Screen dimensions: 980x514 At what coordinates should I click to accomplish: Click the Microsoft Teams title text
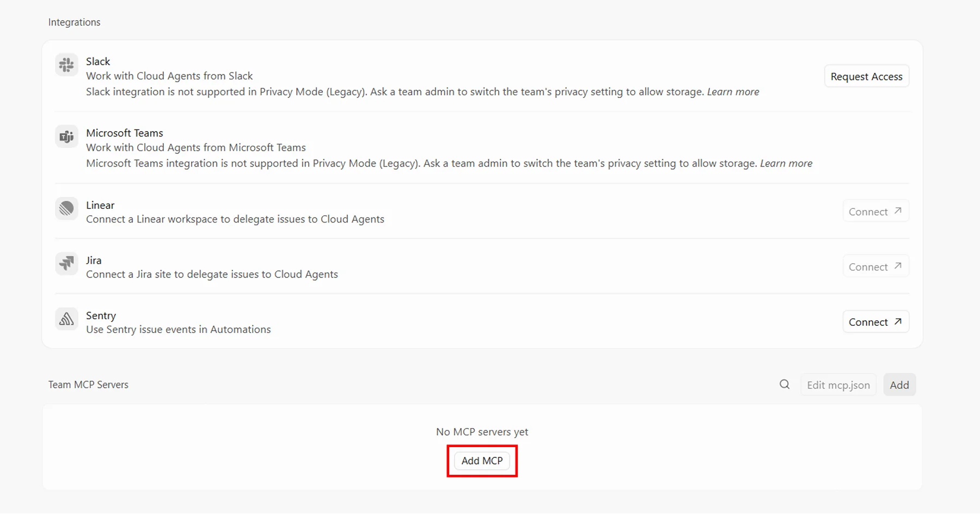pos(125,133)
